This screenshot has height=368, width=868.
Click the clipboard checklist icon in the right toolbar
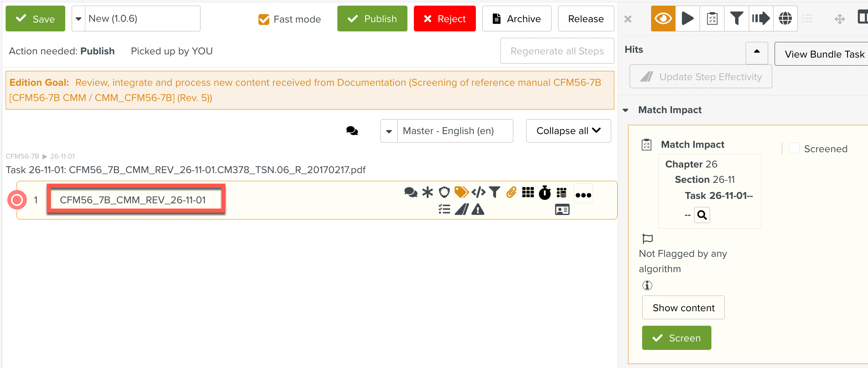(712, 18)
